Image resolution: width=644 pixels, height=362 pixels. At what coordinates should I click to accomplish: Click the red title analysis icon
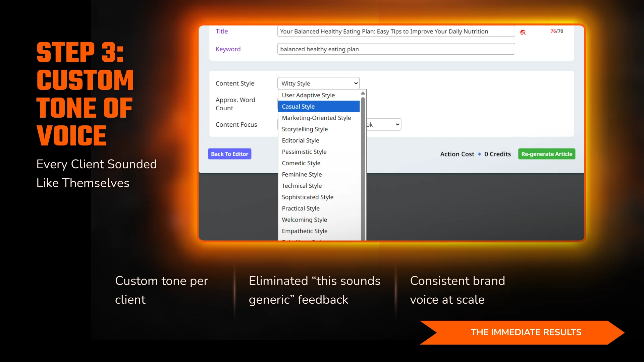523,33
